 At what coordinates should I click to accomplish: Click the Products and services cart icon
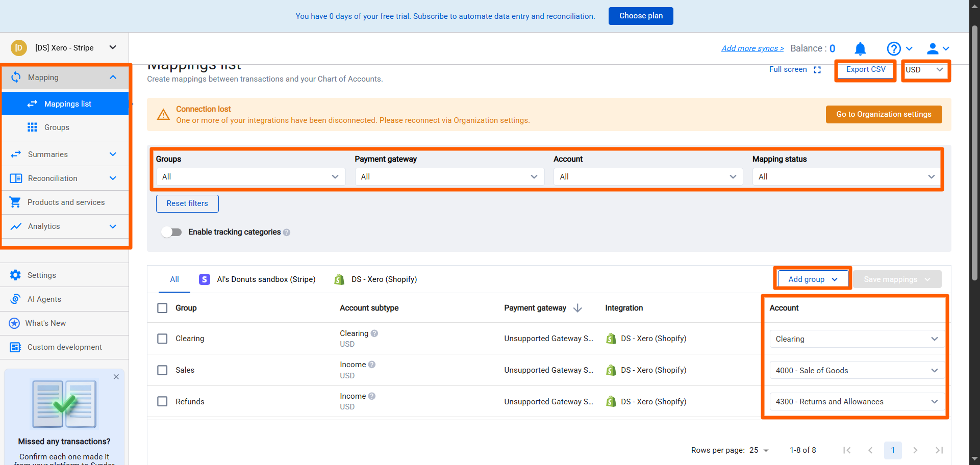[x=15, y=202]
